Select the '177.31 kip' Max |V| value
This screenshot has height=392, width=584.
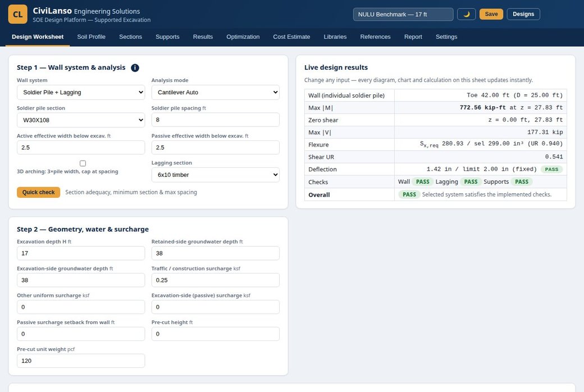pos(545,133)
